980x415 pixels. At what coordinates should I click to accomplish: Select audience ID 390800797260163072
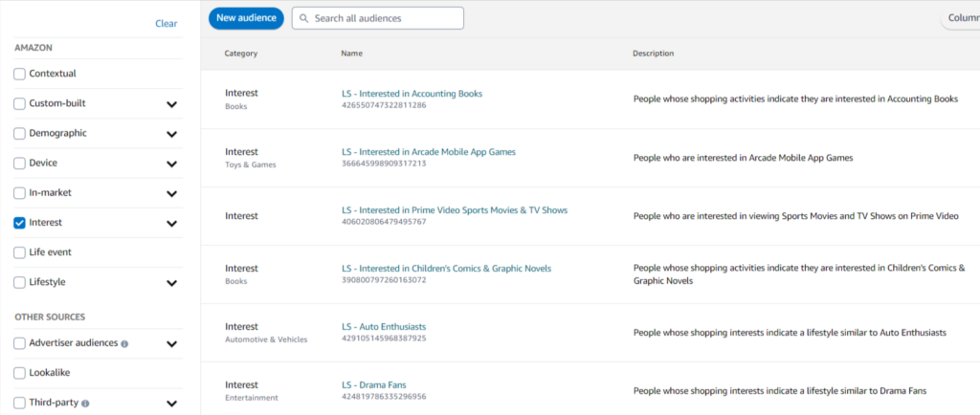click(384, 280)
